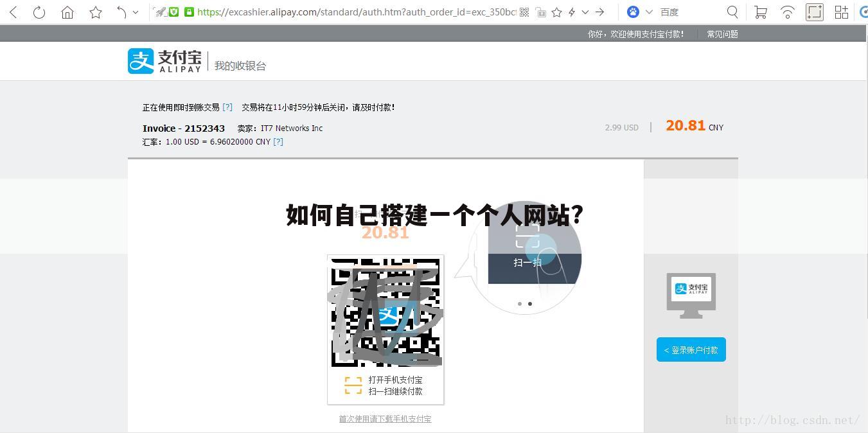Expand the address bar dropdown chevron
The width and height of the screenshot is (868, 433).
click(585, 12)
